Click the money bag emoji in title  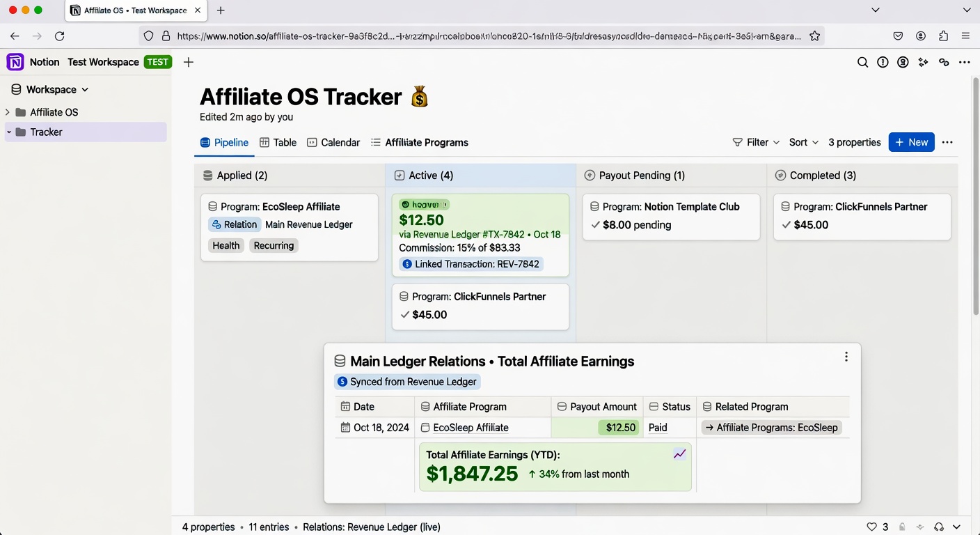coord(419,96)
